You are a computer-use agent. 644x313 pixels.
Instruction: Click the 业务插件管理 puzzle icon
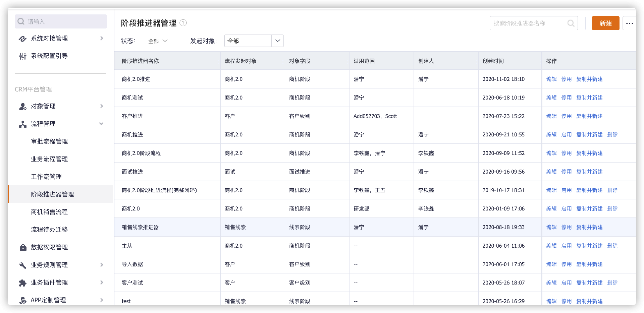[22, 283]
